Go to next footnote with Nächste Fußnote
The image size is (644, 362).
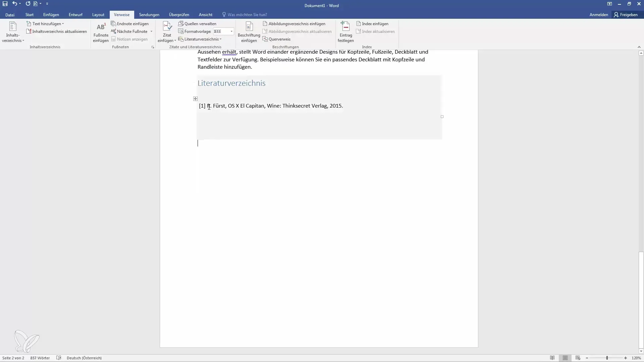coord(129,32)
